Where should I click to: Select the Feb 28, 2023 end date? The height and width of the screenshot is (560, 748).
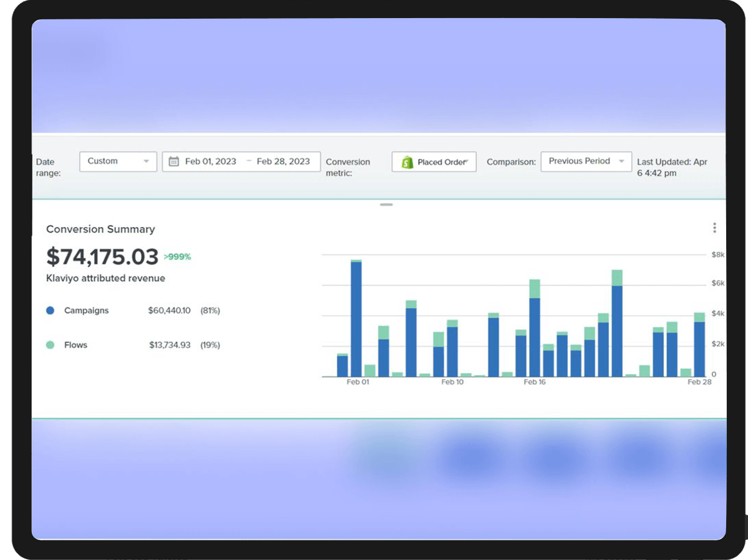click(283, 162)
